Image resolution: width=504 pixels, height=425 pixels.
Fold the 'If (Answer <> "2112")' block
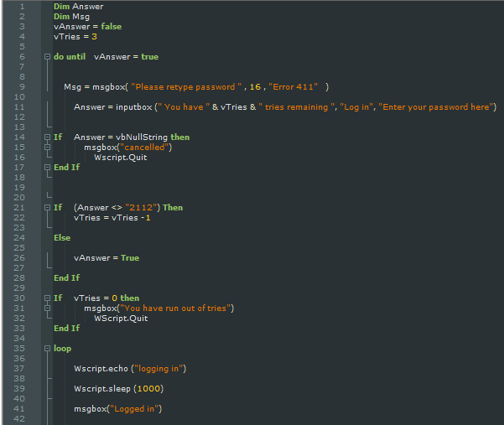[x=47, y=208]
